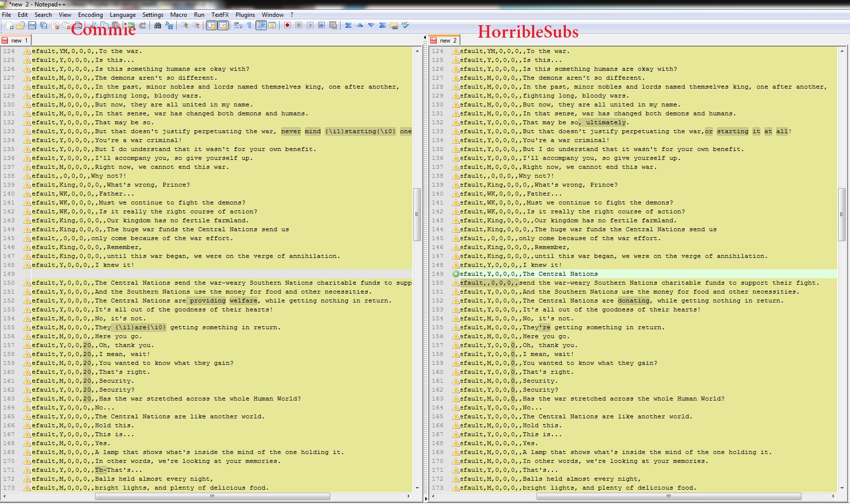Click the Playback macro icon

tap(310, 25)
